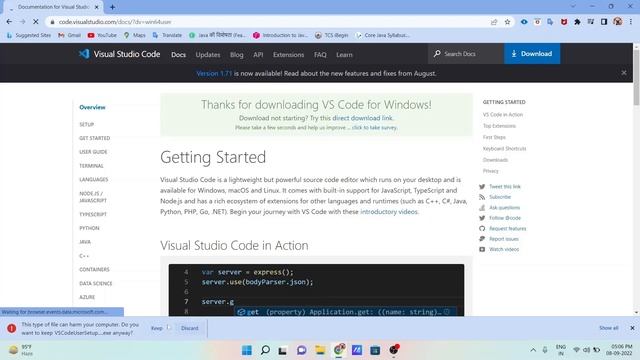Open File Explorer from the taskbar
The width and height of the screenshot is (640, 360).
point(320,350)
